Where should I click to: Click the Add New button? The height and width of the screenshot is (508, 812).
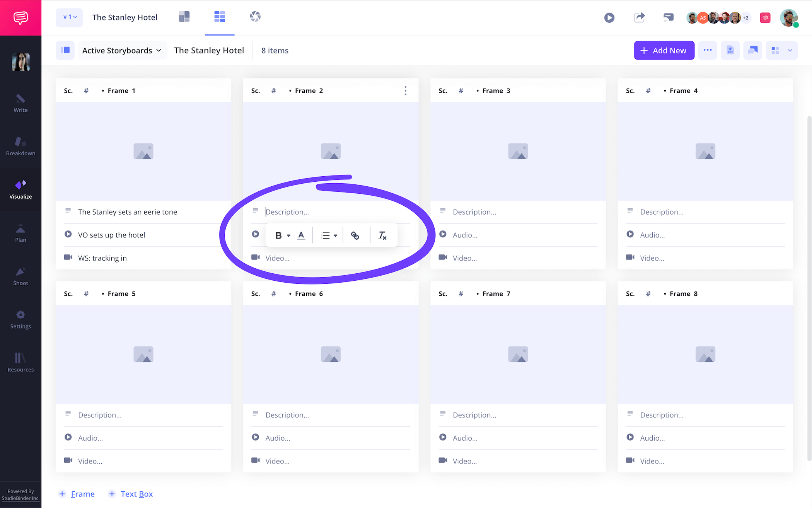pyautogui.click(x=664, y=51)
